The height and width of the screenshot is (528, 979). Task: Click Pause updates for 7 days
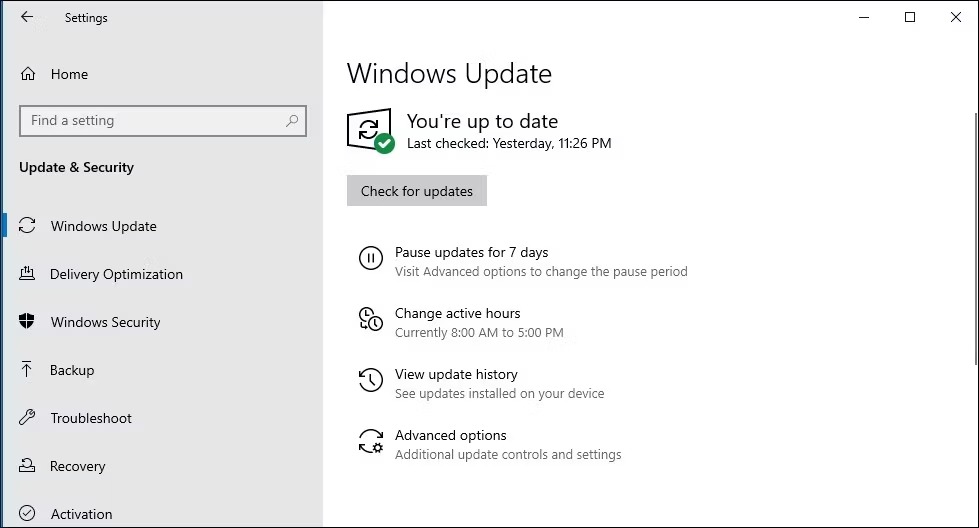coord(471,252)
